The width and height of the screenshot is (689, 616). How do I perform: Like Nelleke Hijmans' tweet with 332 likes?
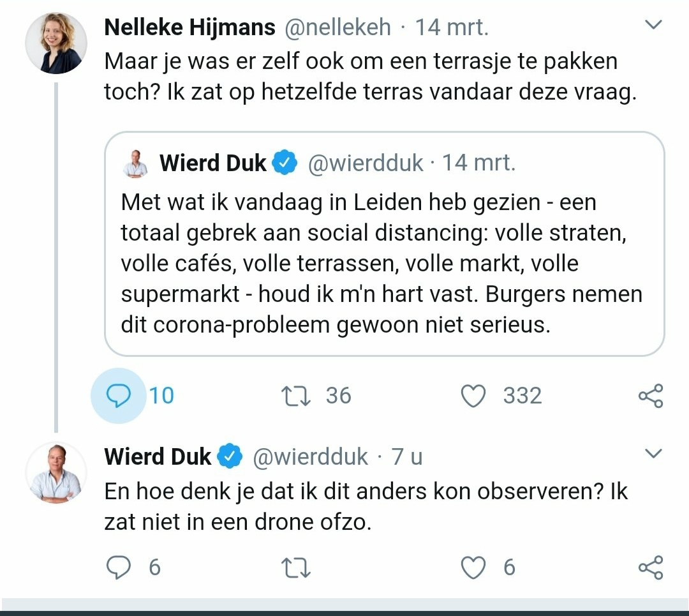click(x=473, y=396)
